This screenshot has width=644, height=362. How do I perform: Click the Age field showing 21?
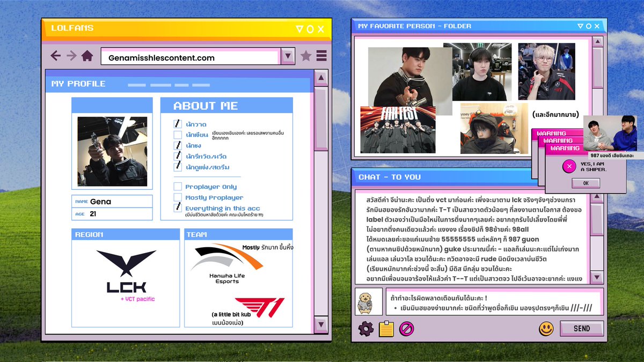click(x=112, y=214)
